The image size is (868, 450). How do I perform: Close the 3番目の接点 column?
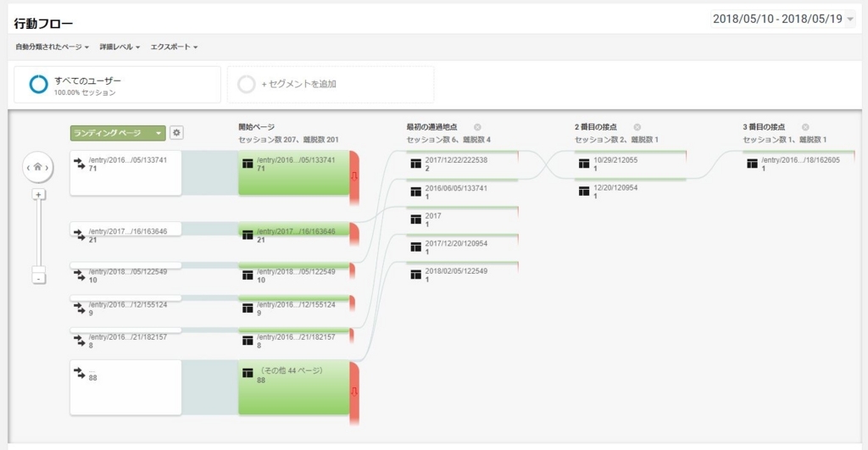click(x=805, y=127)
